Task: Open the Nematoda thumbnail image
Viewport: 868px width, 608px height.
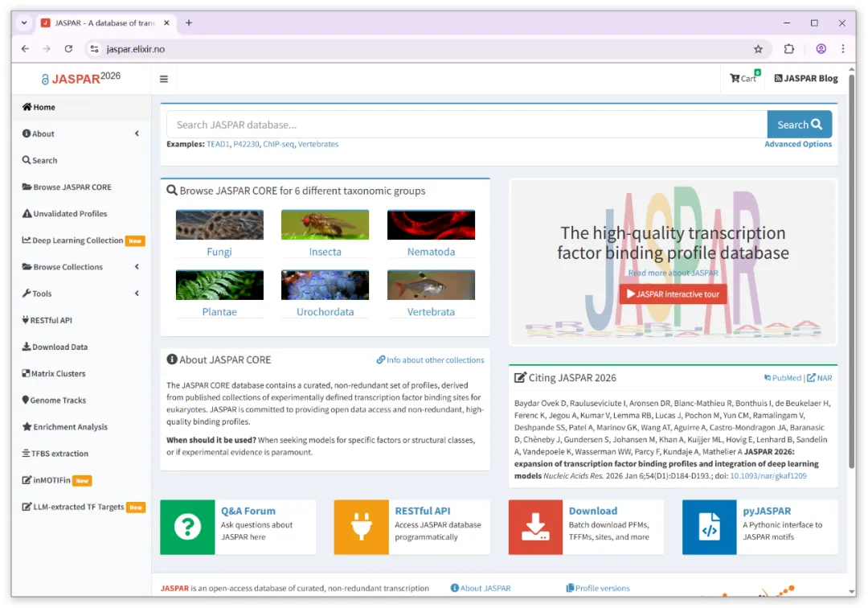Action: 432,225
